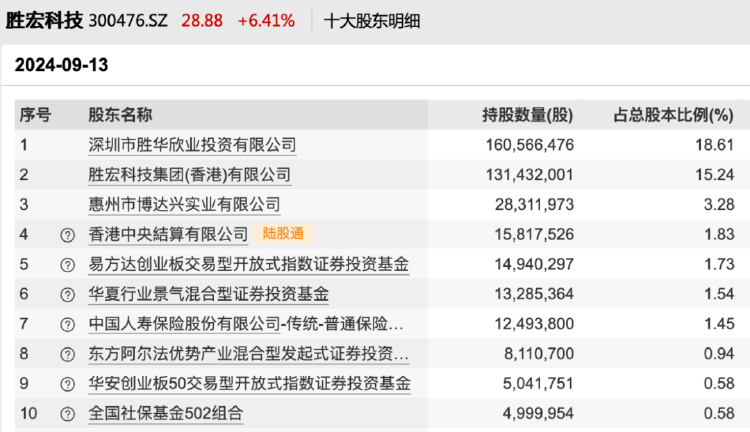Select the share count 15,817,526
Image resolution: width=750 pixels, height=432 pixels.
(534, 234)
